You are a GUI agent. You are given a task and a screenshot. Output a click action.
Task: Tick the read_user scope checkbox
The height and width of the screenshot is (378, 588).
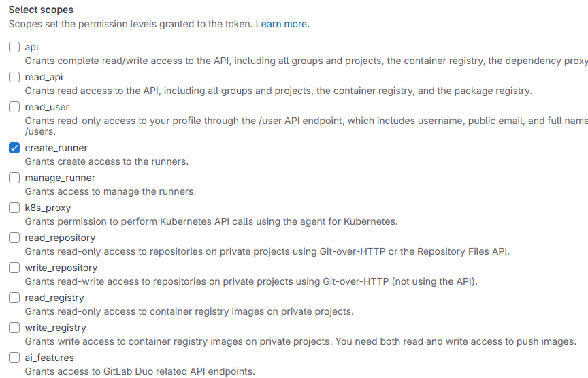14,108
